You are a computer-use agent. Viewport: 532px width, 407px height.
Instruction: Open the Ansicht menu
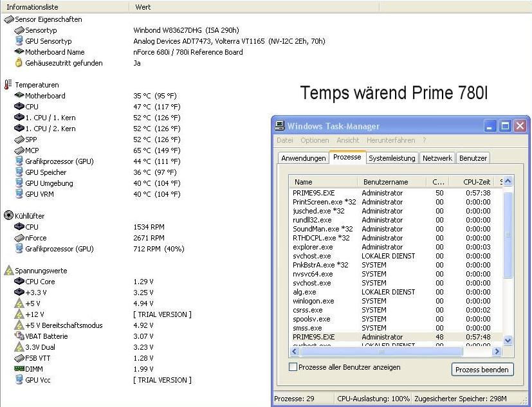click(x=348, y=140)
